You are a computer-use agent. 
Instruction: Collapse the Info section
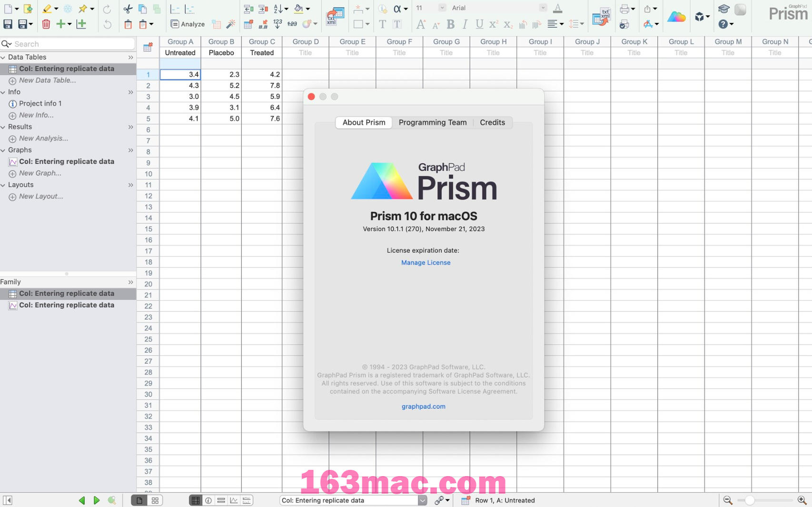(3, 92)
